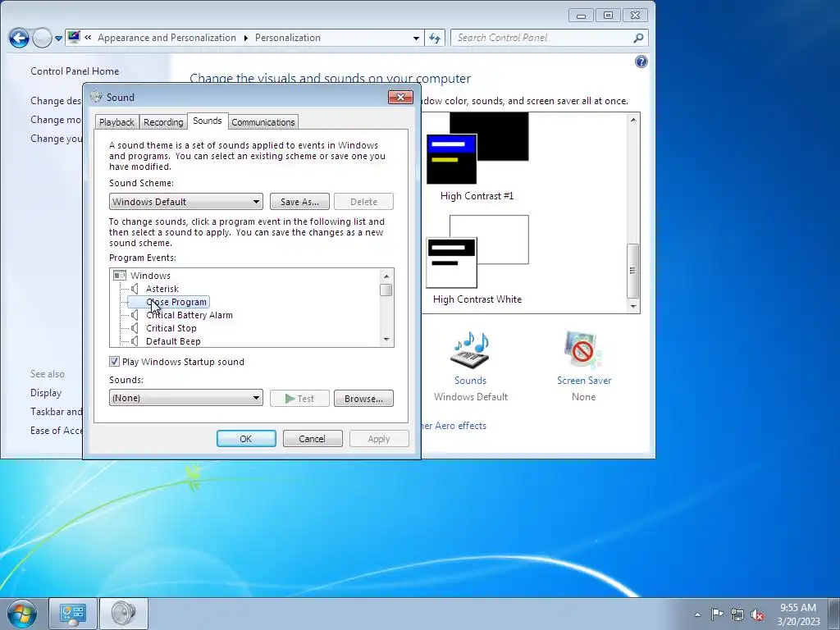Screen dimensions: 840x630
Task: Maximize the Personalization window
Action: click(x=608, y=16)
